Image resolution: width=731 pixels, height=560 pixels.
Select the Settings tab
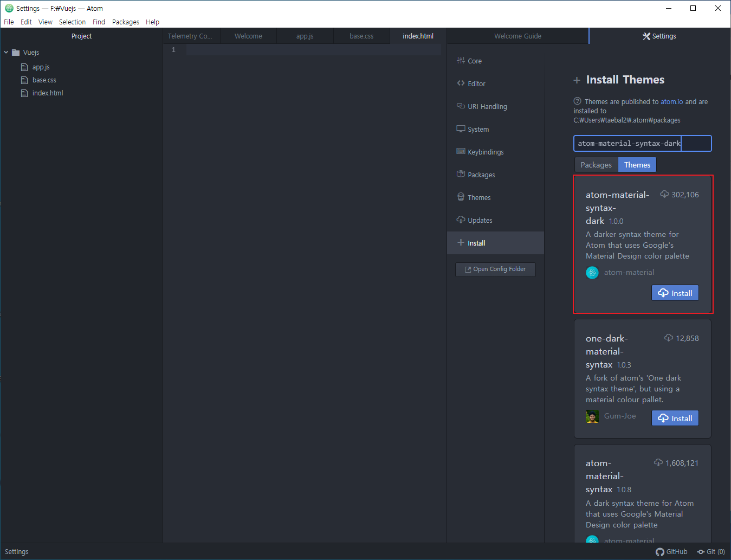click(x=659, y=36)
